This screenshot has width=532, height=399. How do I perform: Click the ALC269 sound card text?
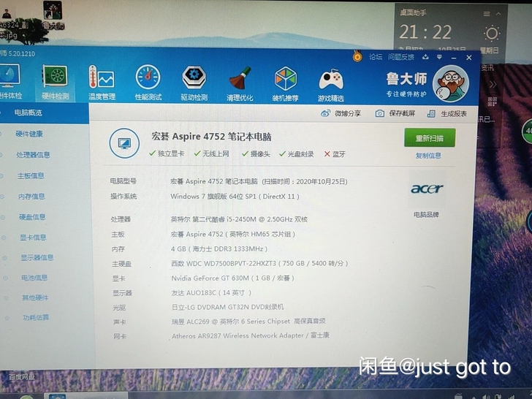pyautogui.click(x=248, y=321)
